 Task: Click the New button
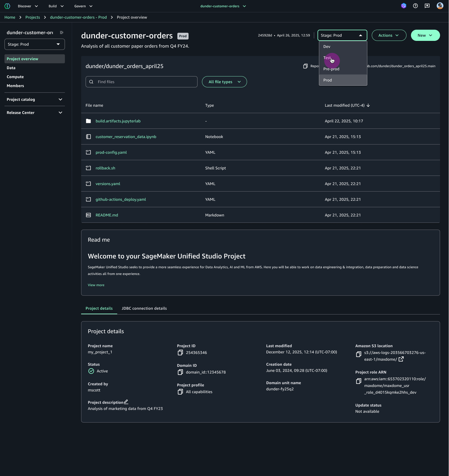(x=425, y=35)
